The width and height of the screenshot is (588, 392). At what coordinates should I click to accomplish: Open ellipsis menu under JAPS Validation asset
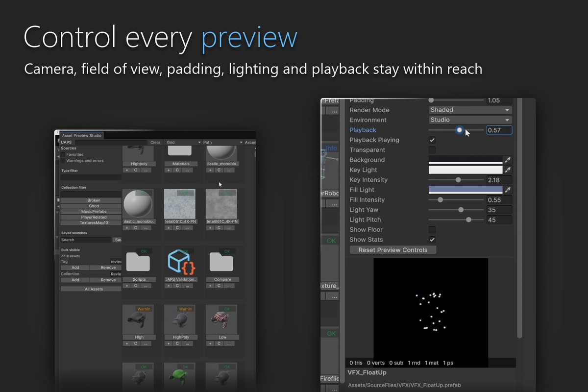tap(187, 286)
